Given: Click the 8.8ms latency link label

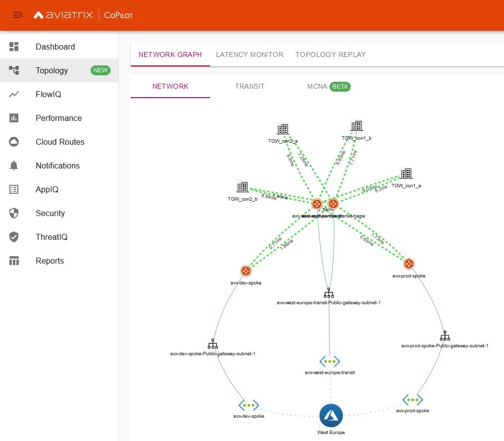Looking at the screenshot, I should 290,160.
